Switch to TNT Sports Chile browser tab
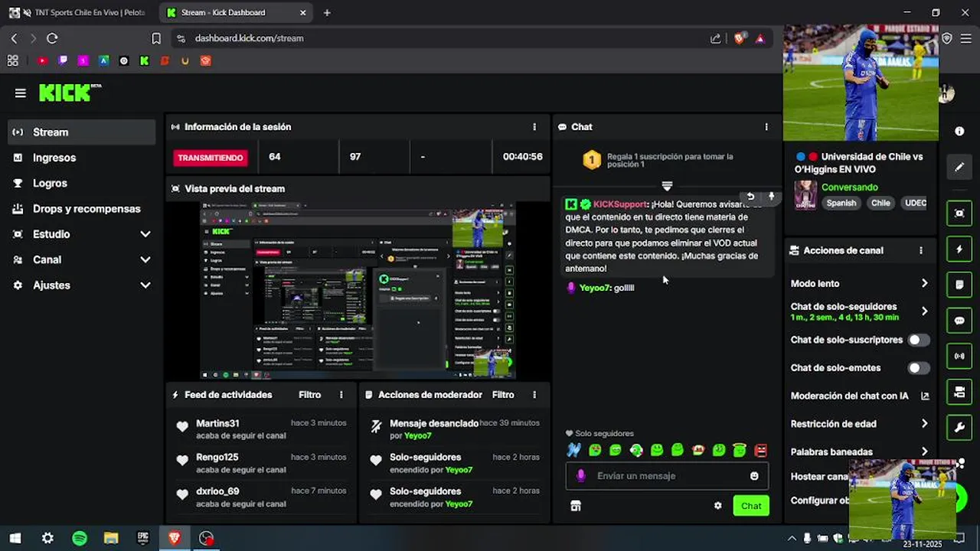This screenshot has height=551, width=980. (x=77, y=13)
